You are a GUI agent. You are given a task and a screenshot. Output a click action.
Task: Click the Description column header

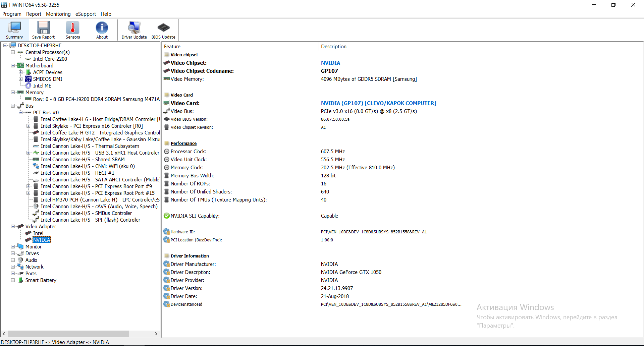pyautogui.click(x=394, y=47)
